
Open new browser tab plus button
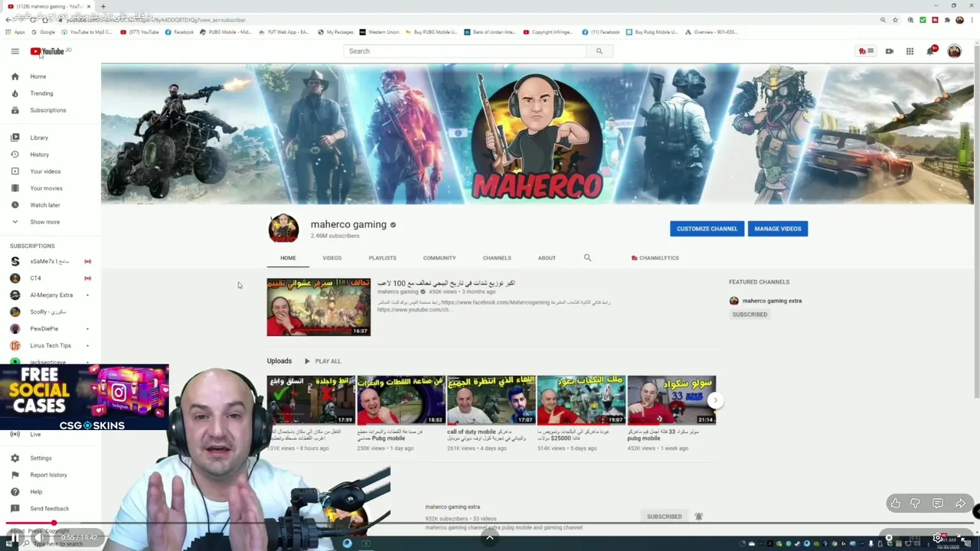point(103,6)
